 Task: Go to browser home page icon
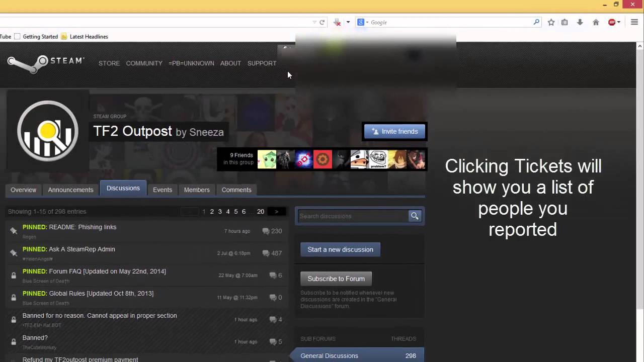596,22
